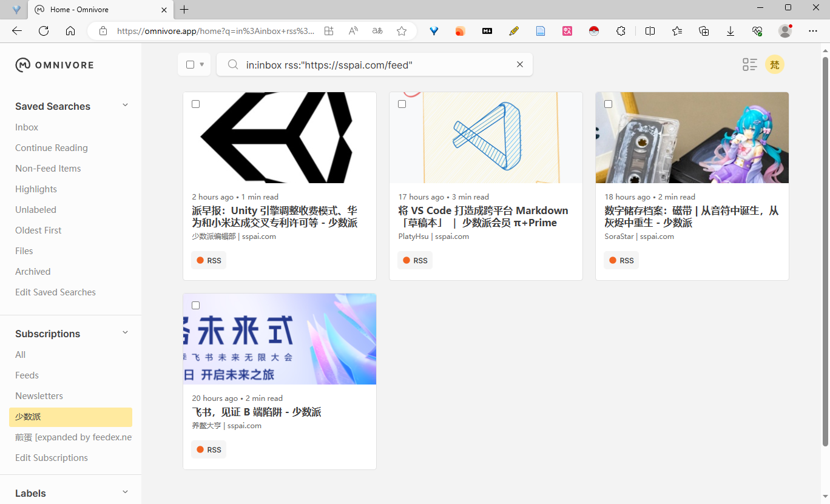The image size is (830, 504).
Task: Open the Archived saved search
Action: click(33, 272)
